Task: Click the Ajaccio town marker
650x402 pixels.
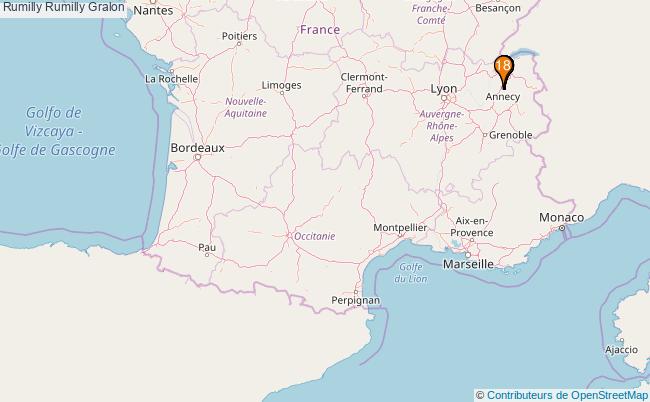Action: [x=622, y=340]
